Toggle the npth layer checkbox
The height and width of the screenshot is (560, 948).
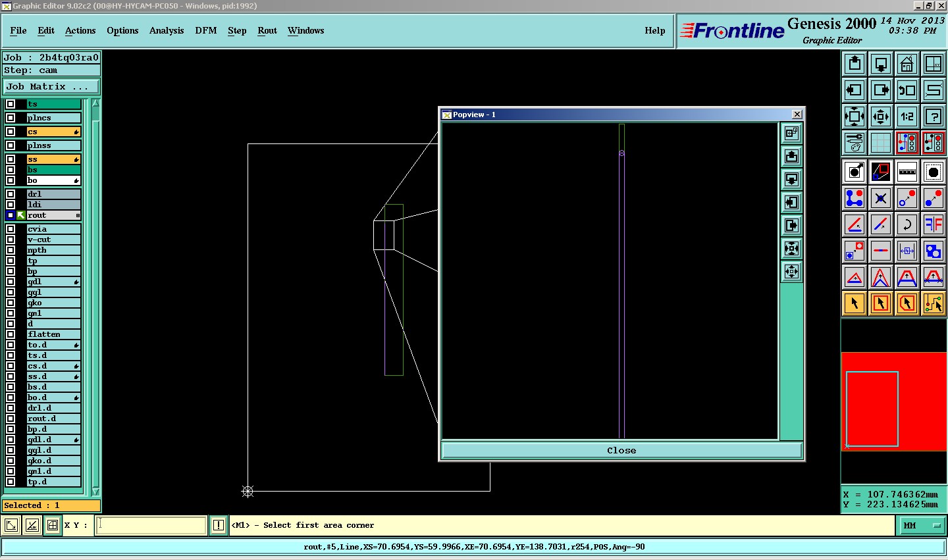[11, 250]
